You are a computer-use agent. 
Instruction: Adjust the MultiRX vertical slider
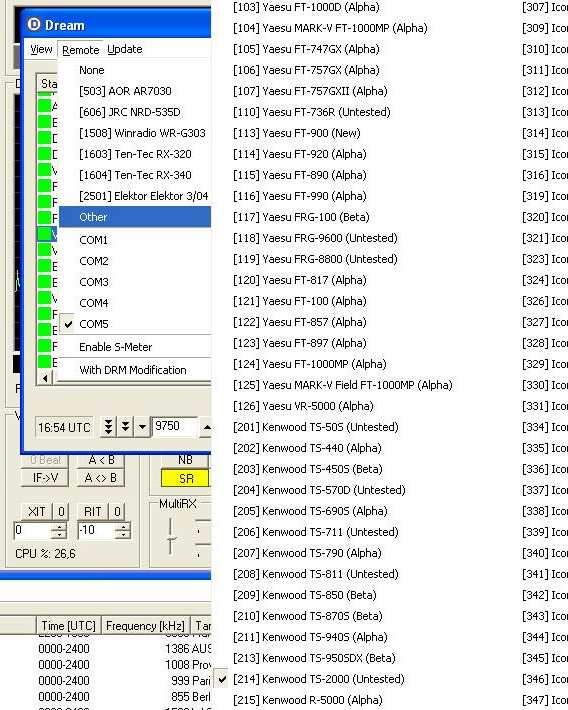170,537
